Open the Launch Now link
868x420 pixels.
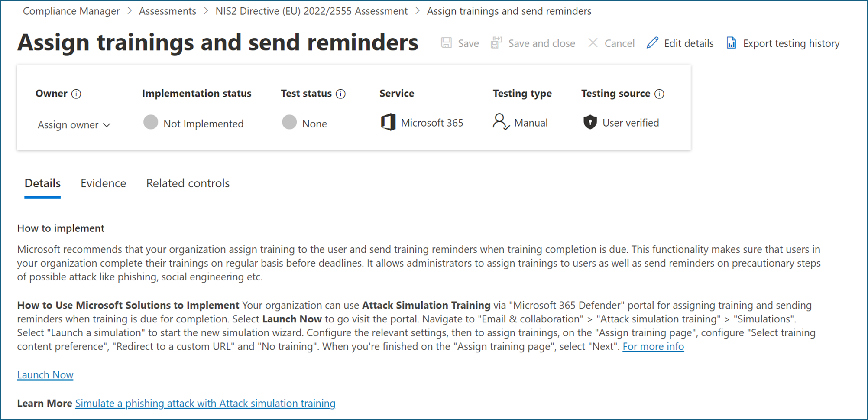[45, 375]
